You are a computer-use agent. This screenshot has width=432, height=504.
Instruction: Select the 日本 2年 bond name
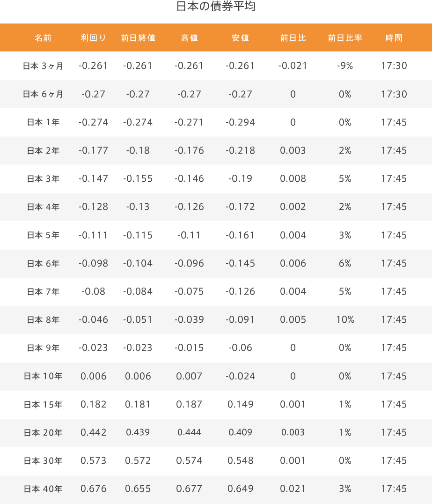click(43, 150)
